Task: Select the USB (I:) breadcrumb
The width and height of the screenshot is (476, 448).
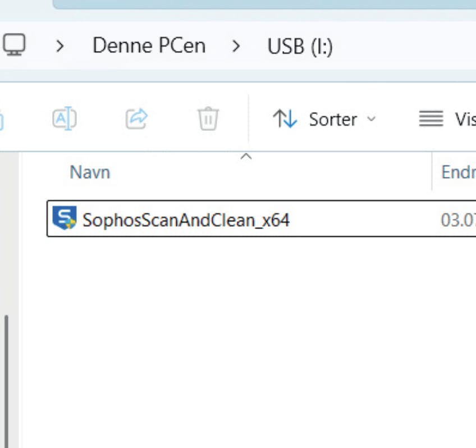Action: (300, 47)
